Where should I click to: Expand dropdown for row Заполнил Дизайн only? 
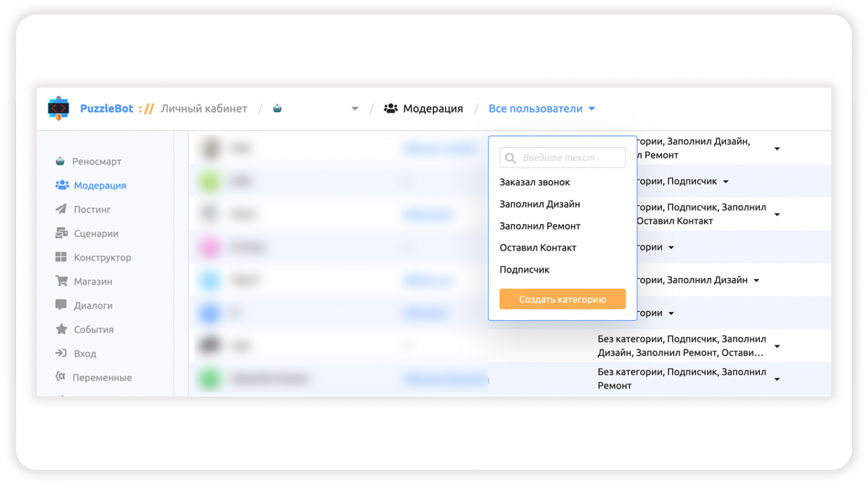click(756, 281)
